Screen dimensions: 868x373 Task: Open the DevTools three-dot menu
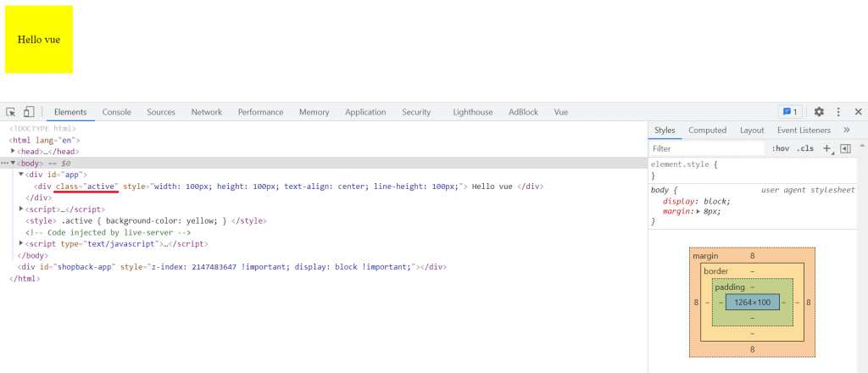(838, 112)
